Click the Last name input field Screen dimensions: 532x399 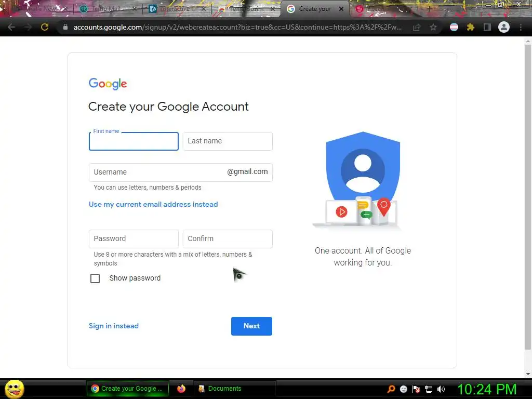point(228,141)
